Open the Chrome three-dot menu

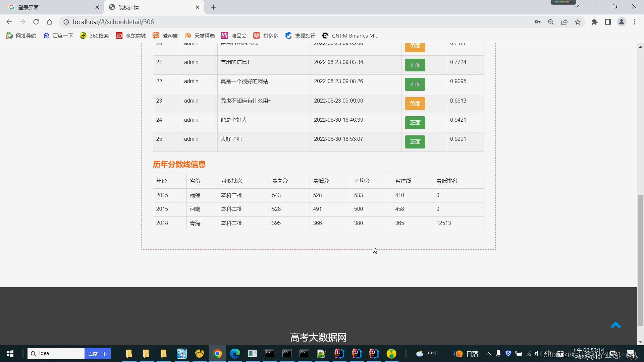635,22
